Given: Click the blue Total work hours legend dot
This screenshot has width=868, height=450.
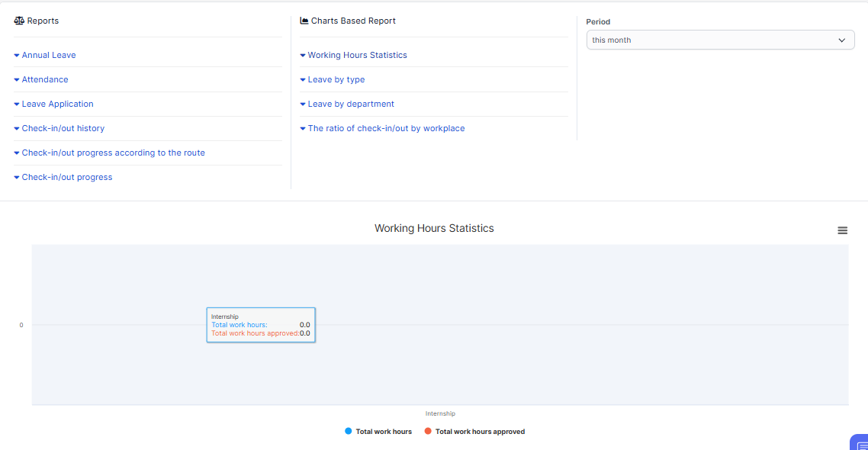Looking at the screenshot, I should pos(349,432).
